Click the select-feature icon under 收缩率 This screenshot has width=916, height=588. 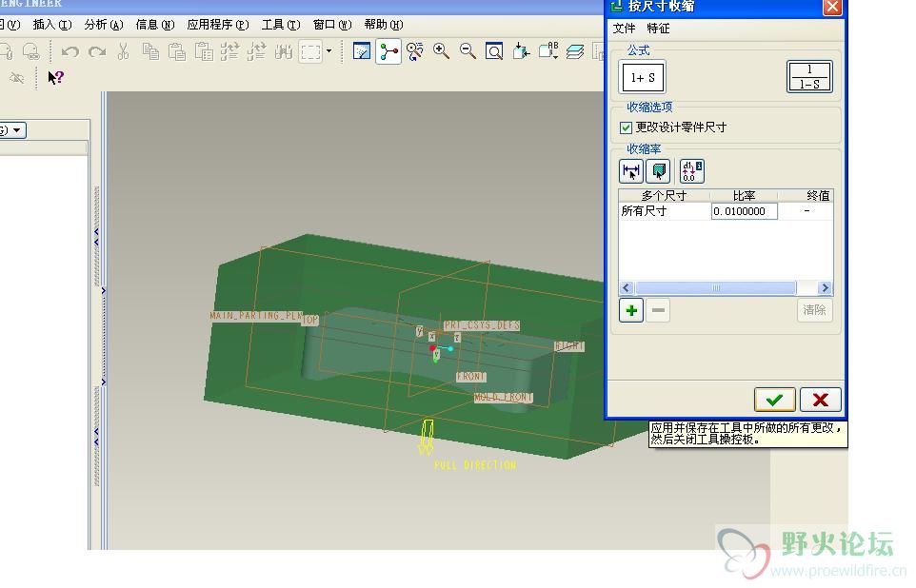pos(658,171)
